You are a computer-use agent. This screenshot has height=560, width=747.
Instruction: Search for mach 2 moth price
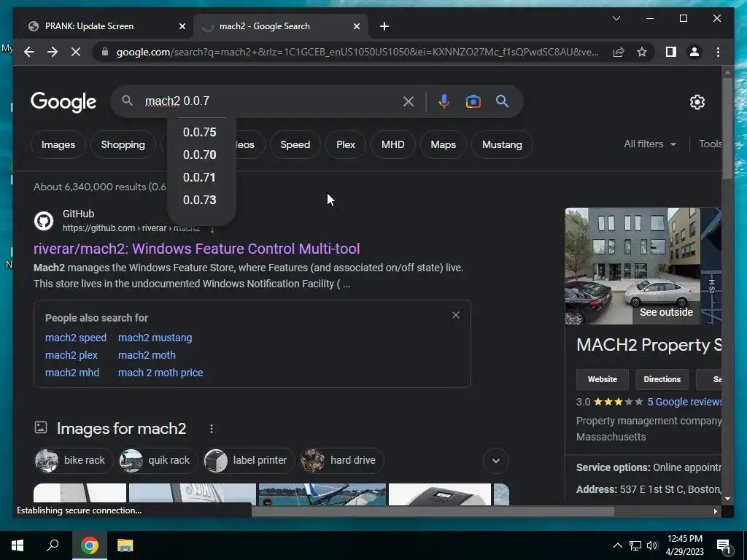coord(160,373)
